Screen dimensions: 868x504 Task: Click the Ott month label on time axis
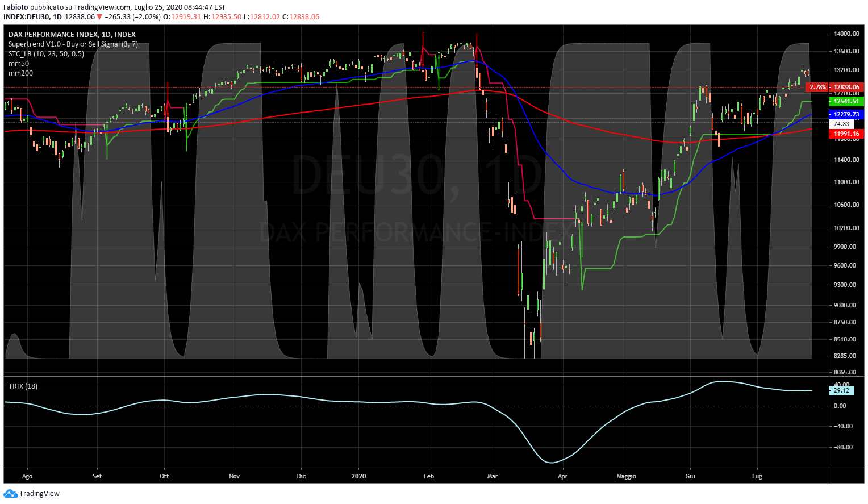[164, 477]
